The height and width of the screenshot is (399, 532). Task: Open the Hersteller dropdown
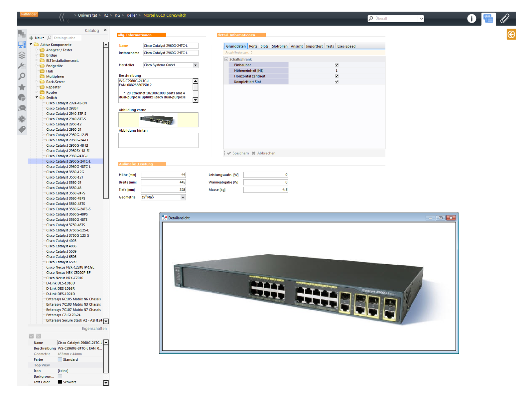pyautogui.click(x=196, y=65)
